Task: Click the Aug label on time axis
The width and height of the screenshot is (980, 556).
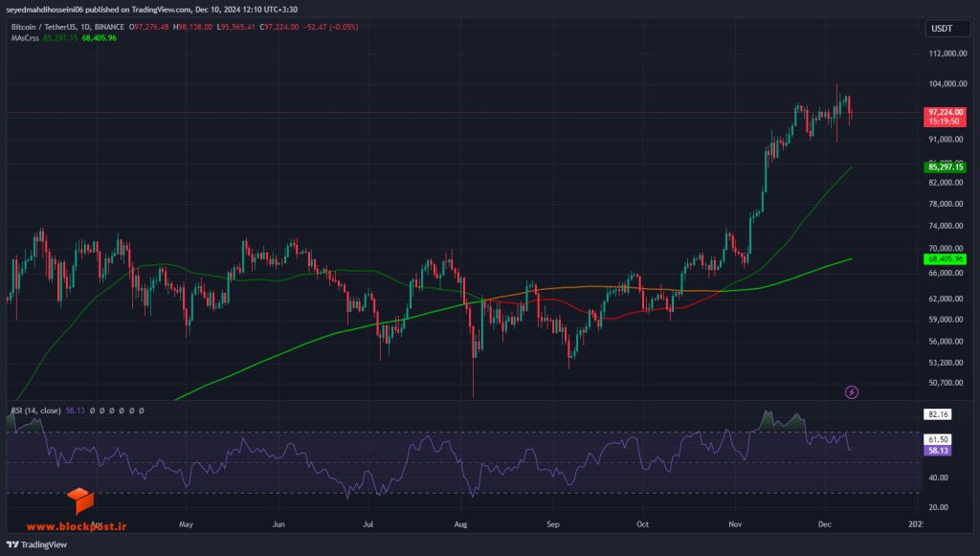Action: [x=460, y=524]
